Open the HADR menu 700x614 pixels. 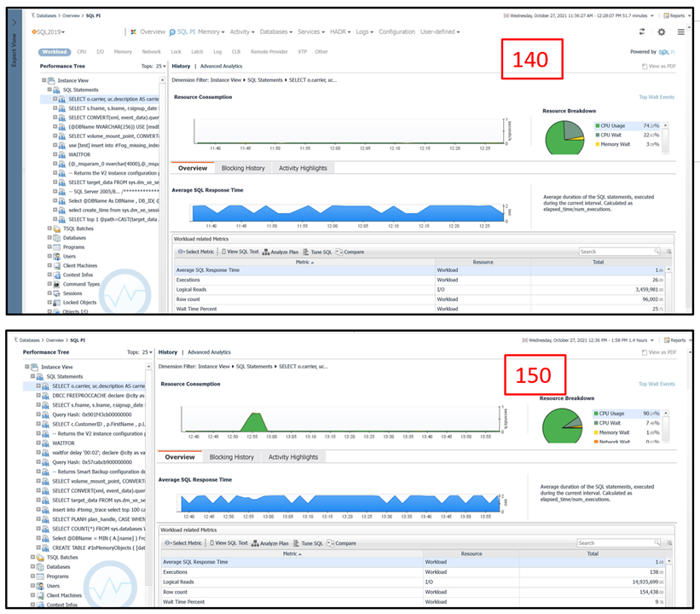340,32
